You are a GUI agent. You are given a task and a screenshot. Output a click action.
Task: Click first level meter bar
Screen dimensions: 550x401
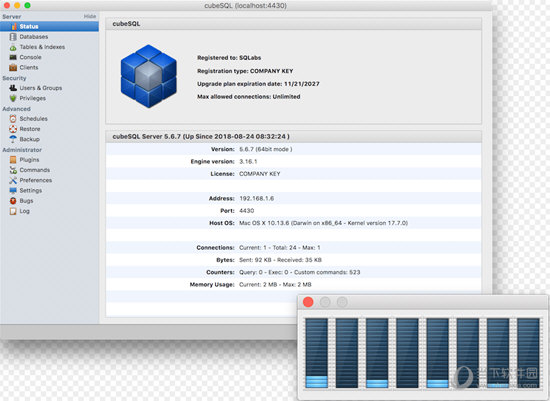pos(316,353)
